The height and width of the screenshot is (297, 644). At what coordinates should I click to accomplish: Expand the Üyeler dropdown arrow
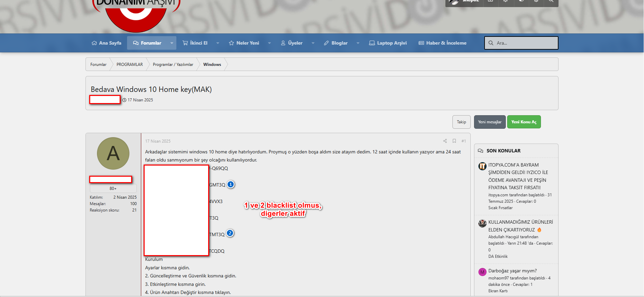click(x=313, y=43)
